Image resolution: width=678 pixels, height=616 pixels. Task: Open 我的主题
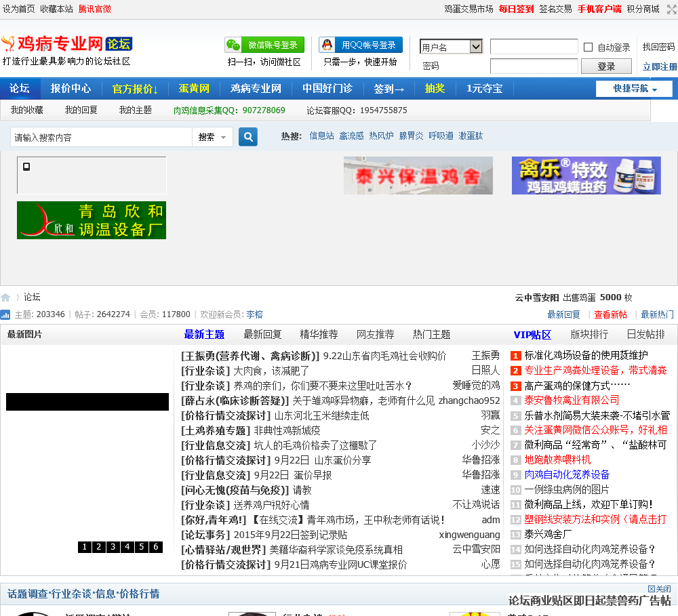tap(136, 110)
